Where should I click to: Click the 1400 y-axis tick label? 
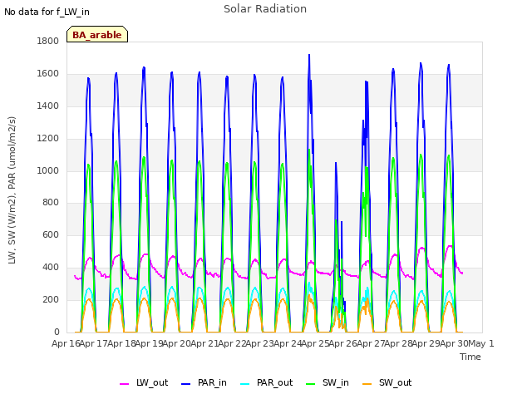pos(48,106)
